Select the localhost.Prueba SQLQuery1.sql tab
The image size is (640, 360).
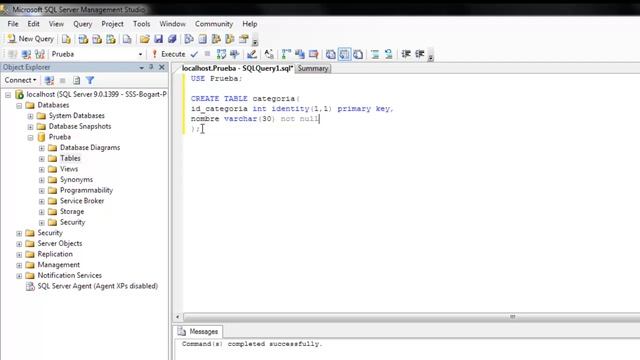click(237, 68)
